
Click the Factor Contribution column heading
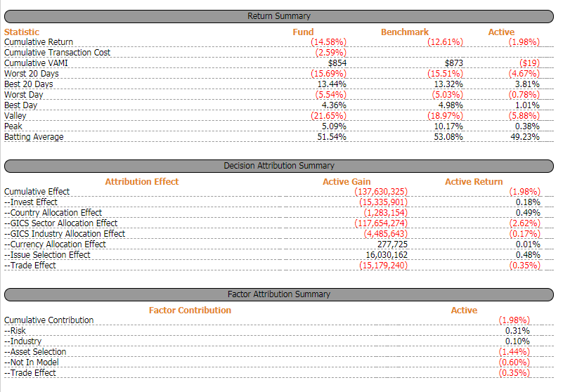190,310
